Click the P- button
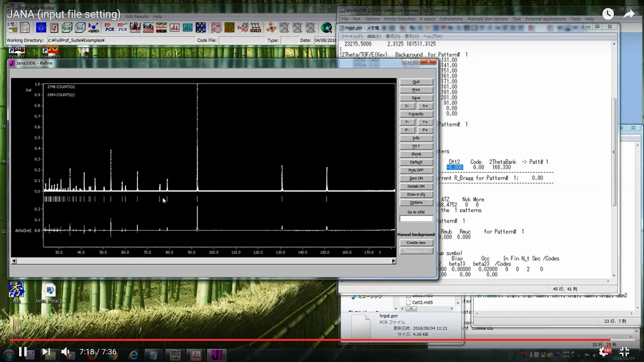The height and width of the screenshot is (362, 644). [x=407, y=130]
